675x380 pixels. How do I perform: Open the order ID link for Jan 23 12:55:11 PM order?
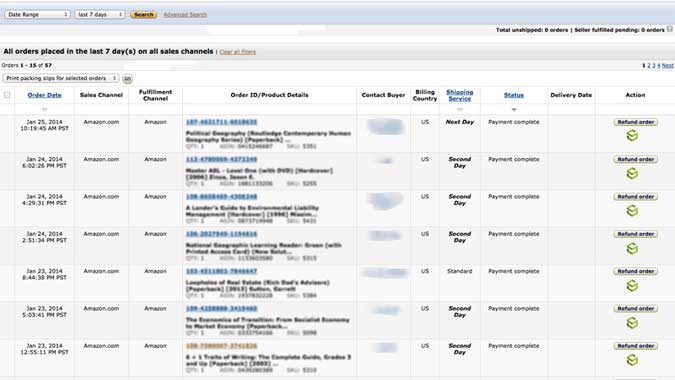(221, 346)
